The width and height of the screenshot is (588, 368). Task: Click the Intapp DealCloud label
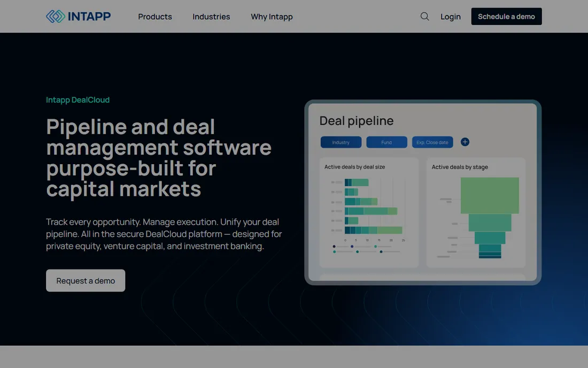[x=78, y=100]
